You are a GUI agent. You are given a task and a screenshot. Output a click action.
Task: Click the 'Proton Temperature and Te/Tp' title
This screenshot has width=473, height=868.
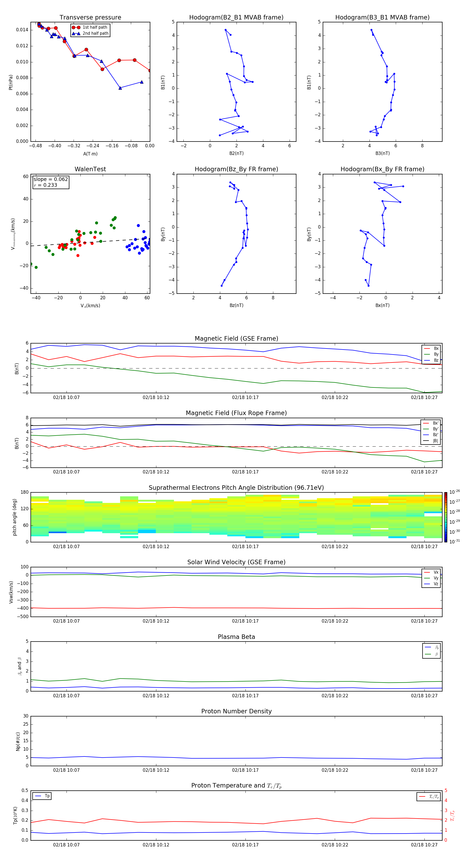coord(236,786)
